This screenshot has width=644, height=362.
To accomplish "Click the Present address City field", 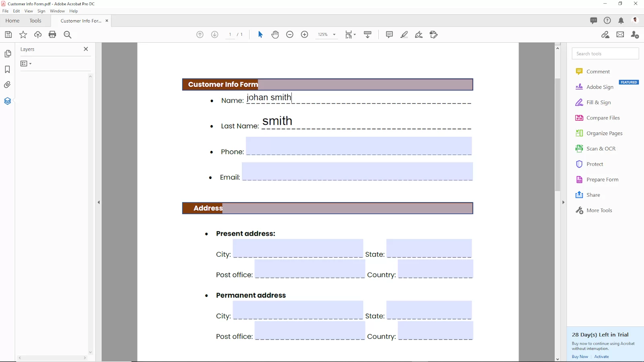I will point(298,248).
